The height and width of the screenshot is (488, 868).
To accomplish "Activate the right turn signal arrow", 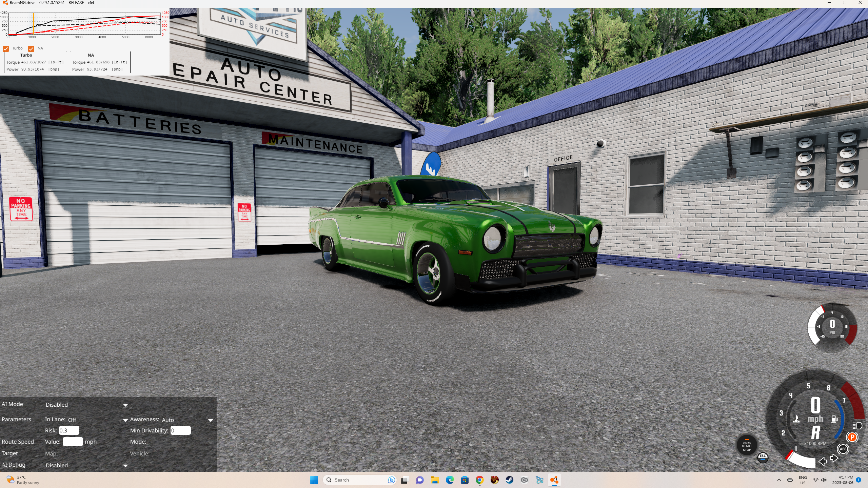I will tap(834, 459).
